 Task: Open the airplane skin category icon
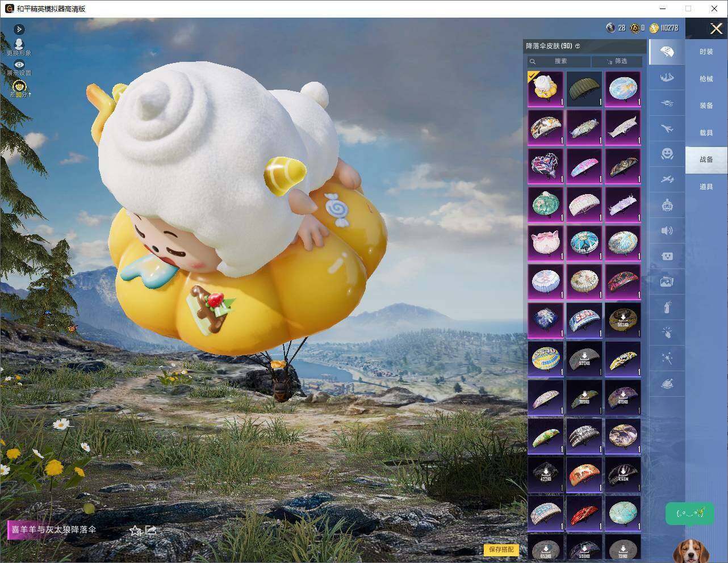click(x=667, y=128)
